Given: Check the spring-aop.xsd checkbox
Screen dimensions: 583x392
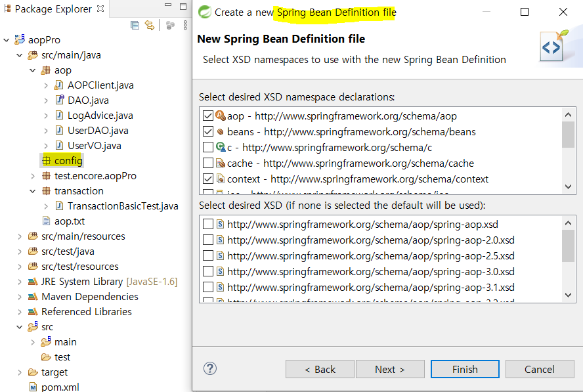Looking at the screenshot, I should pos(208,224).
